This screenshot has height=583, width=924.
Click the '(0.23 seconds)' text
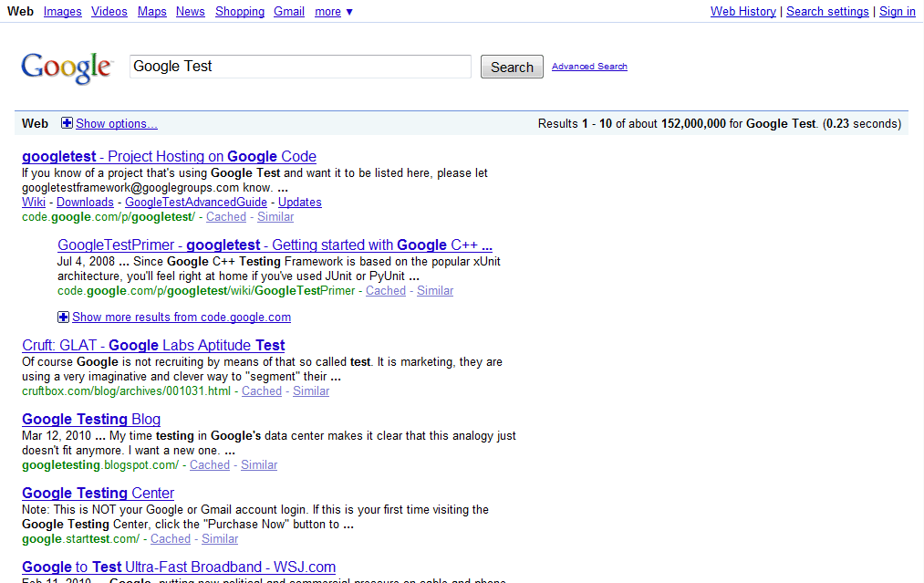(x=862, y=124)
